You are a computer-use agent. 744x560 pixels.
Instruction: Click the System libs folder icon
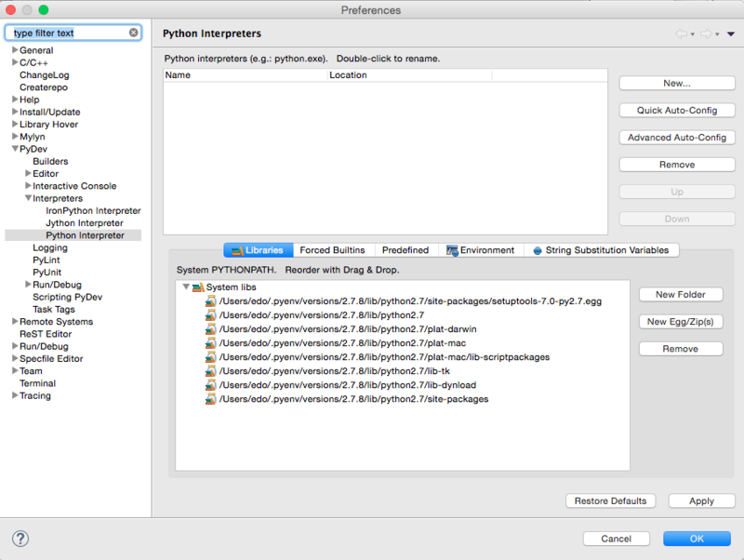pyautogui.click(x=198, y=287)
